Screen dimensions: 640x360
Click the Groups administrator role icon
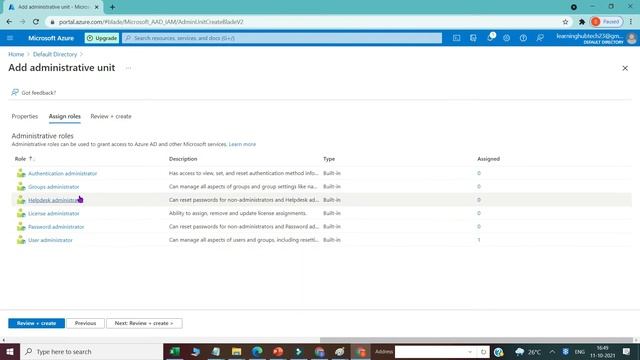(21, 187)
